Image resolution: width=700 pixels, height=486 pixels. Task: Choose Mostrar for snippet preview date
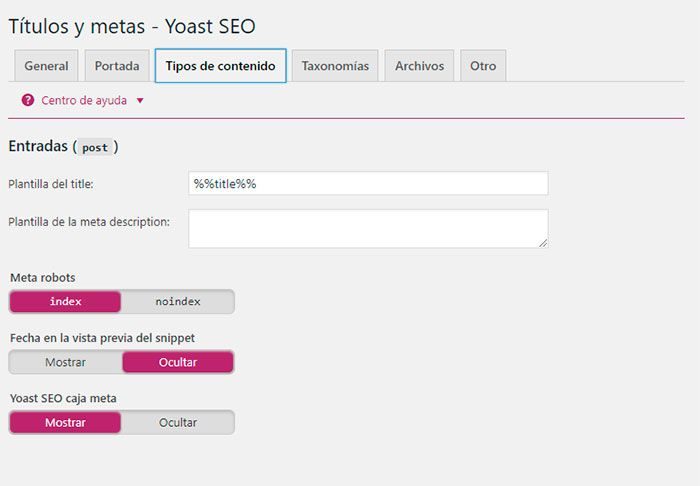65,362
